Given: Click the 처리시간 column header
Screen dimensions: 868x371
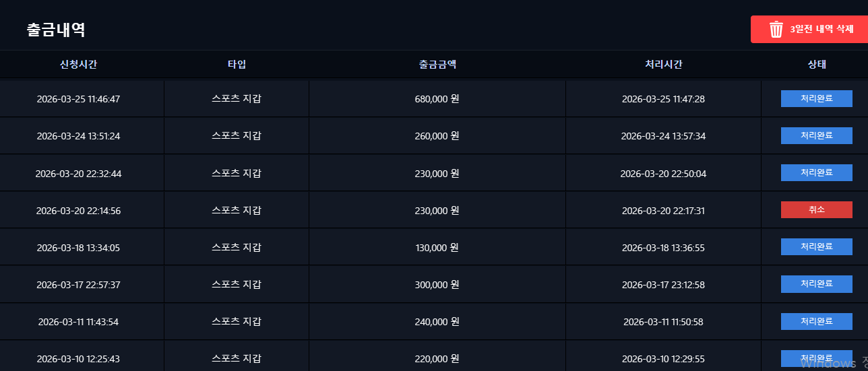Looking at the screenshot, I should (663, 65).
